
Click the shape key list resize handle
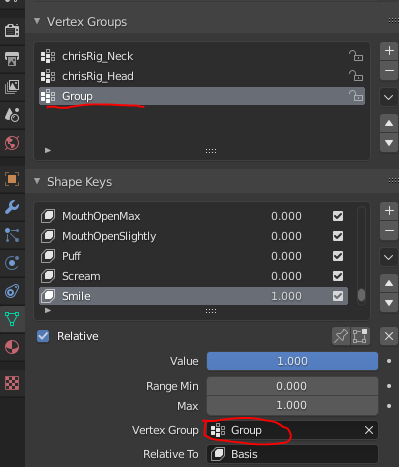click(211, 311)
